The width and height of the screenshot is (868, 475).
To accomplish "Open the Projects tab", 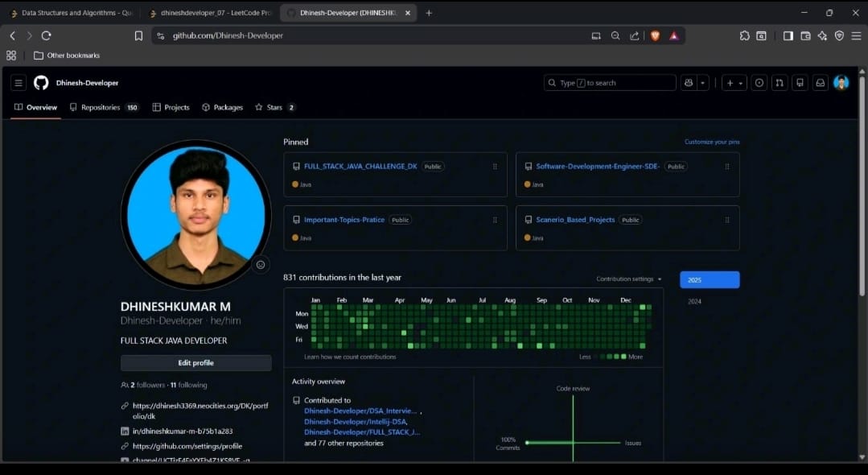I will 171,106.
